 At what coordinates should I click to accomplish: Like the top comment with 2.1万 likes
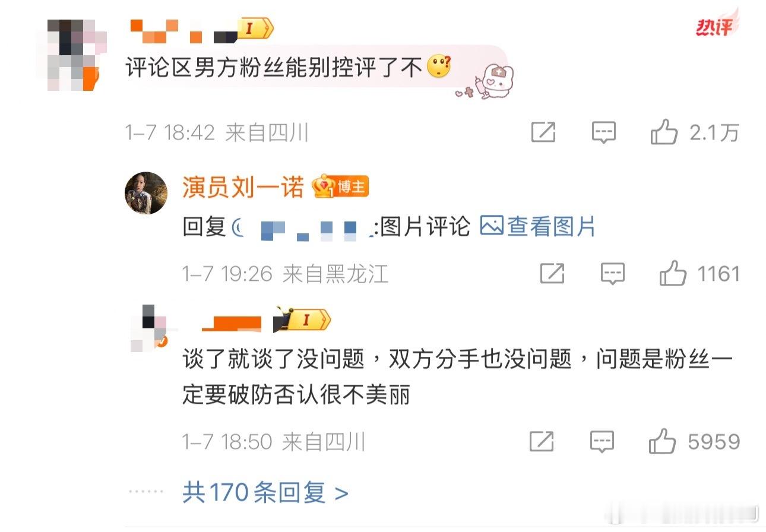tap(664, 132)
